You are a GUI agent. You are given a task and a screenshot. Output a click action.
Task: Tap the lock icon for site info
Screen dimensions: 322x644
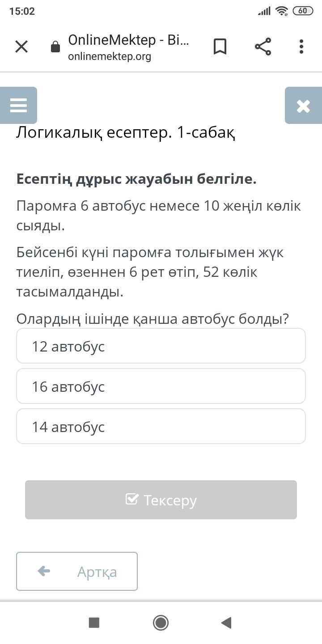tap(55, 47)
